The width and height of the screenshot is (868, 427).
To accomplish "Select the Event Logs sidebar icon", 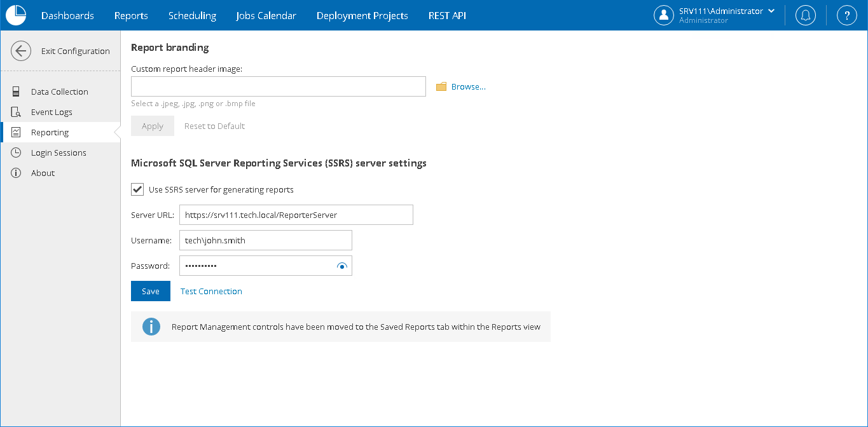I will click(16, 112).
